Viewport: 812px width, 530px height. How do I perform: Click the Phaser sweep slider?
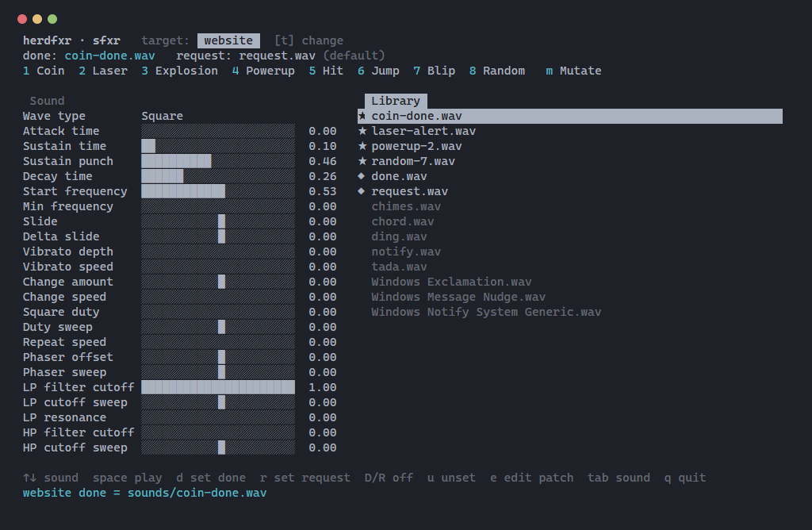[x=218, y=372]
